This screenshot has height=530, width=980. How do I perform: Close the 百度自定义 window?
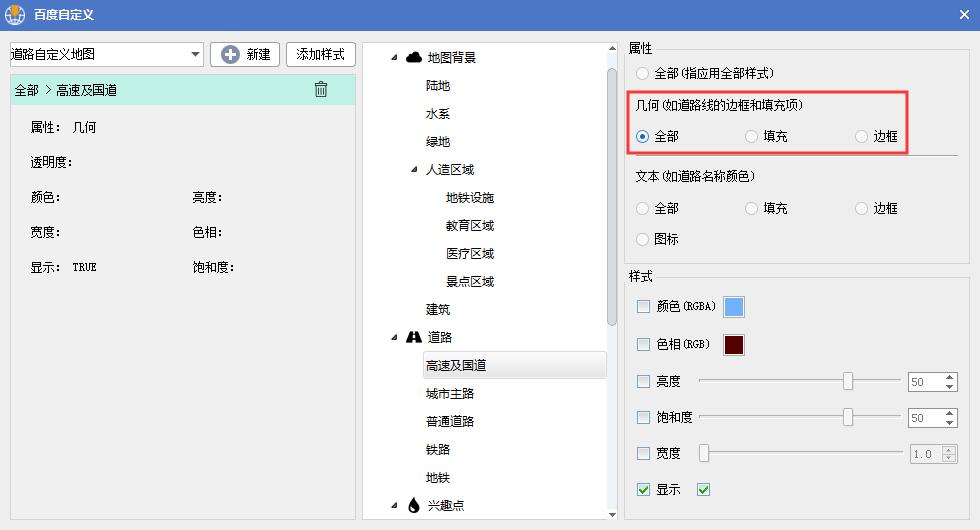(964, 14)
